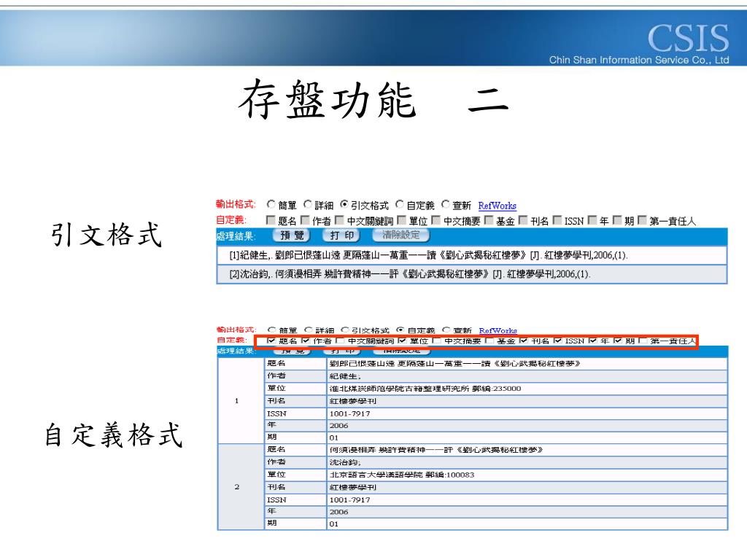Click the 打印 print button
Screen dimensions: 747x560
click(341, 236)
